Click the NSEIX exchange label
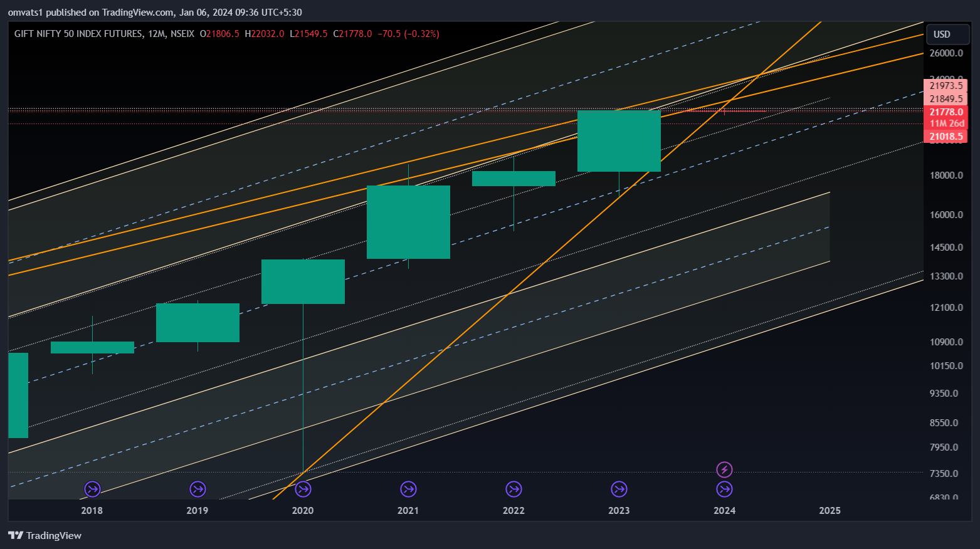Image resolution: width=980 pixels, height=549 pixels. point(182,34)
